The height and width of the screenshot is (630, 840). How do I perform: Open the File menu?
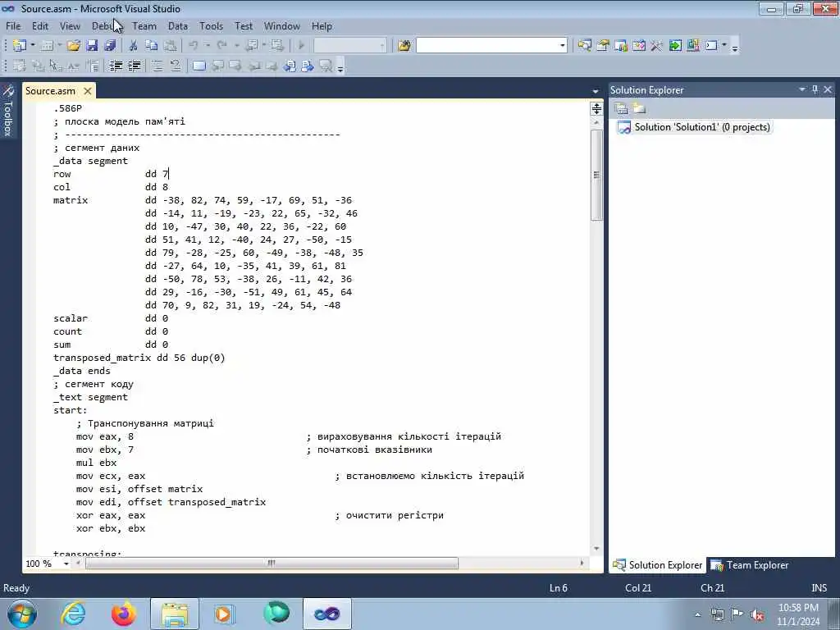tap(13, 25)
